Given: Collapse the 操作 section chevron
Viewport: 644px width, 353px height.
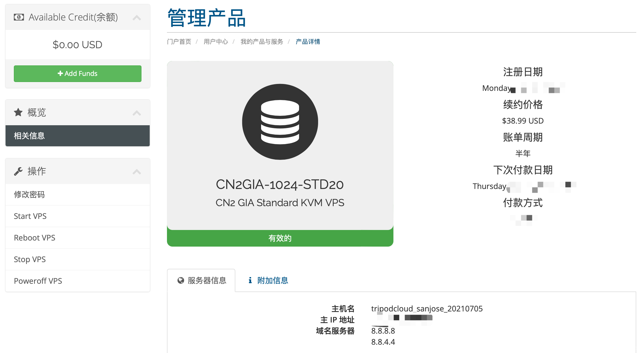Looking at the screenshot, I should pyautogui.click(x=136, y=172).
